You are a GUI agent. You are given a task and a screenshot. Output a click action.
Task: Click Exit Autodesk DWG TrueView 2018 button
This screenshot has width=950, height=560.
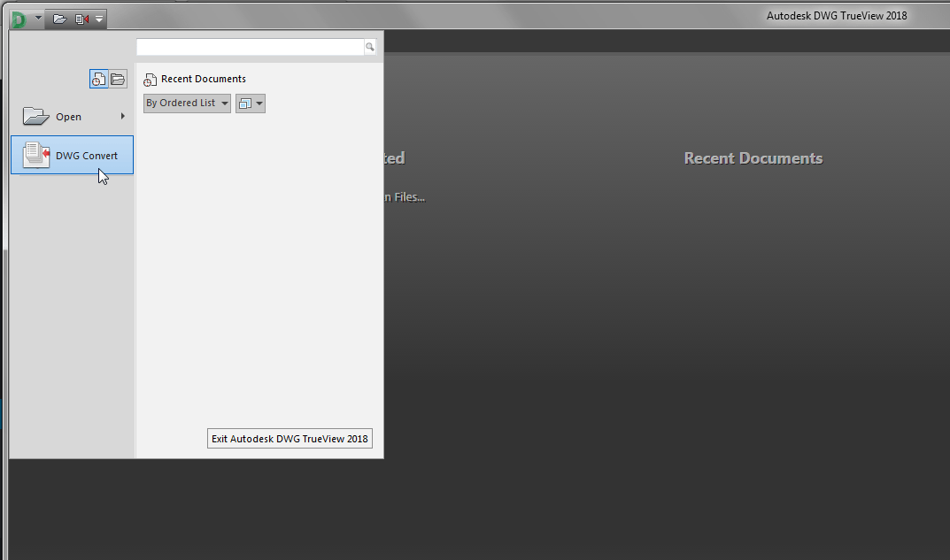(x=290, y=439)
